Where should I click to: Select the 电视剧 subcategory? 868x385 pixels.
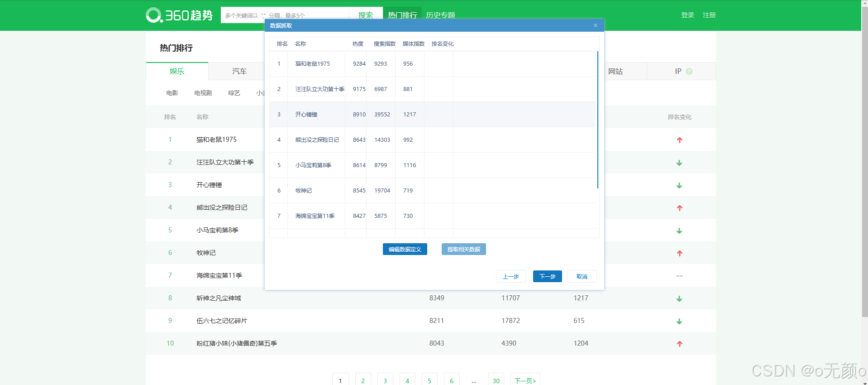203,93
